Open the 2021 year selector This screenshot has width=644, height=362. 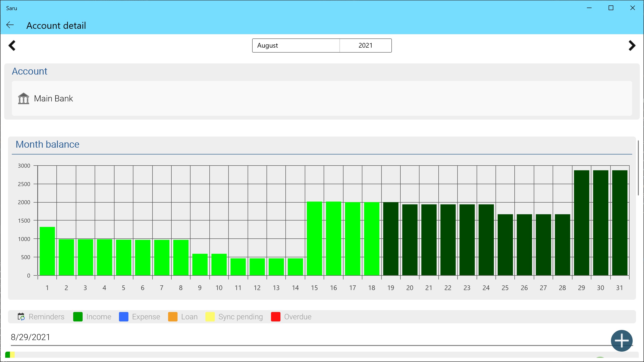[x=365, y=46]
